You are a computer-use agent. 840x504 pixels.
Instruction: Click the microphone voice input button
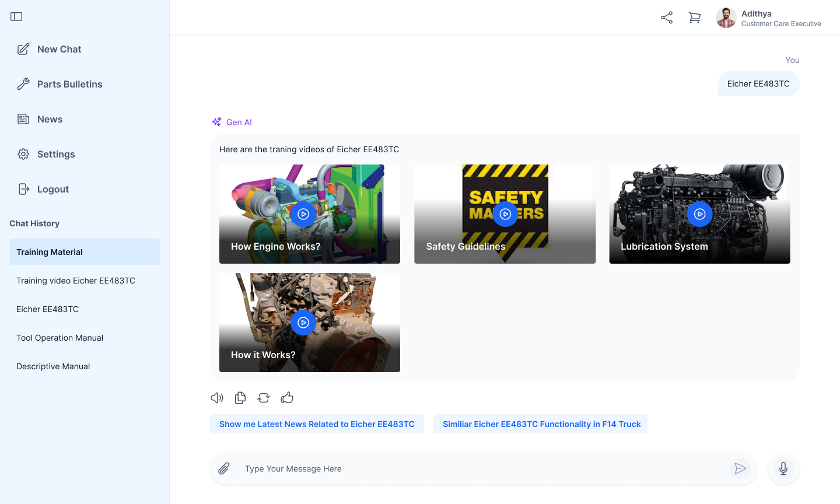point(783,468)
